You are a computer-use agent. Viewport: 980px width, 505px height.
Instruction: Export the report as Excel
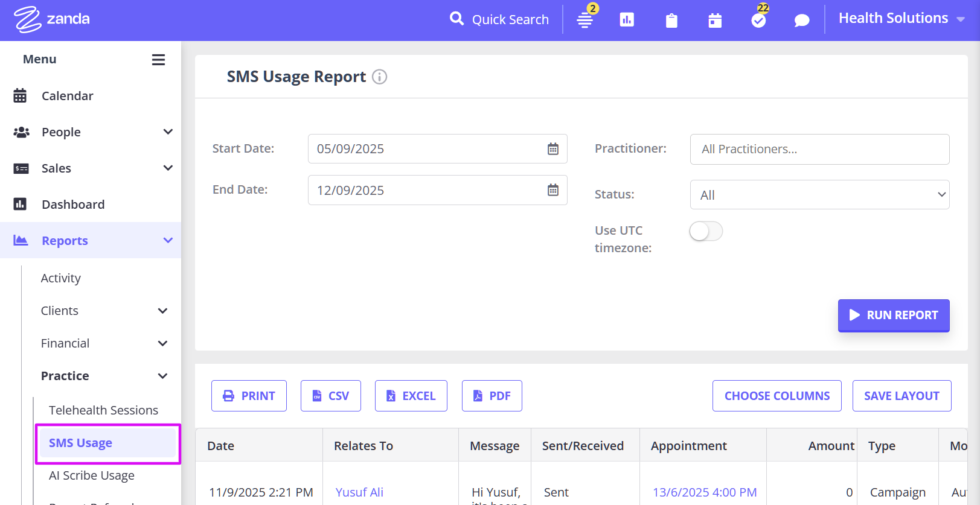411,396
